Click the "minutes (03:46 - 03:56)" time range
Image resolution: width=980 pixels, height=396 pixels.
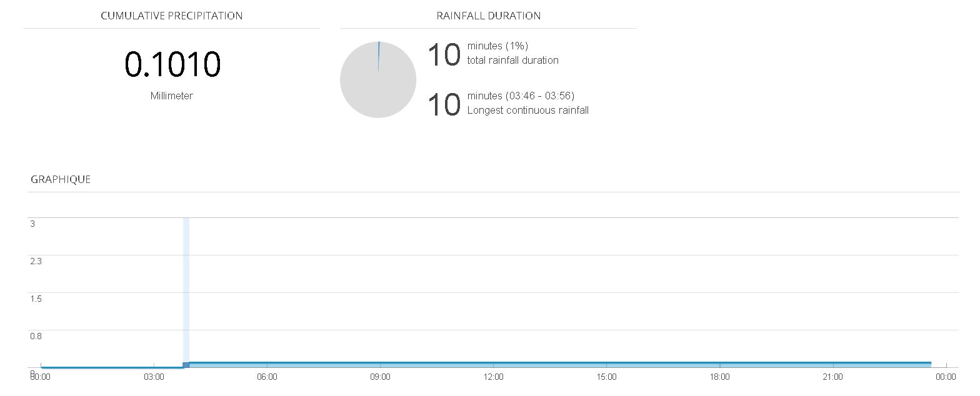(x=521, y=96)
